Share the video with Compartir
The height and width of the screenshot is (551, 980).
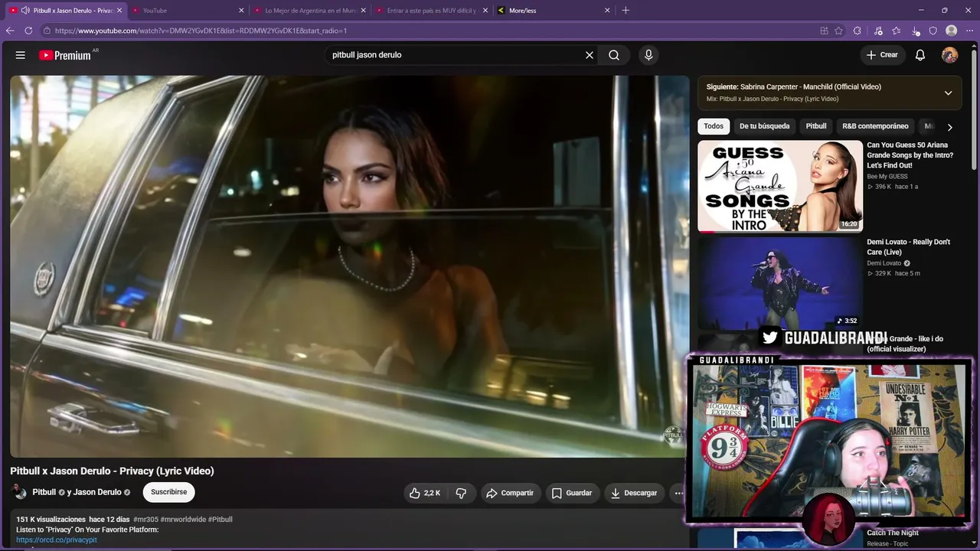(x=510, y=493)
